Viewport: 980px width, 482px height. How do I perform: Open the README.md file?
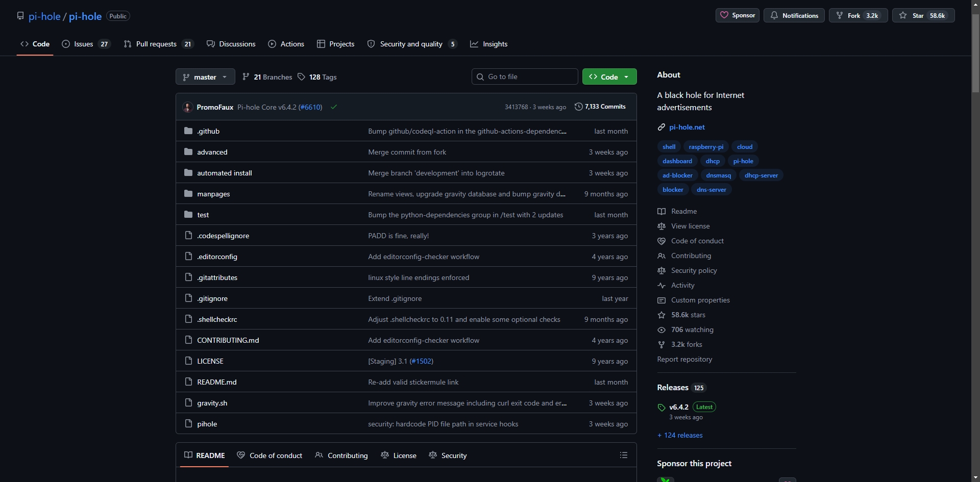pyautogui.click(x=217, y=382)
